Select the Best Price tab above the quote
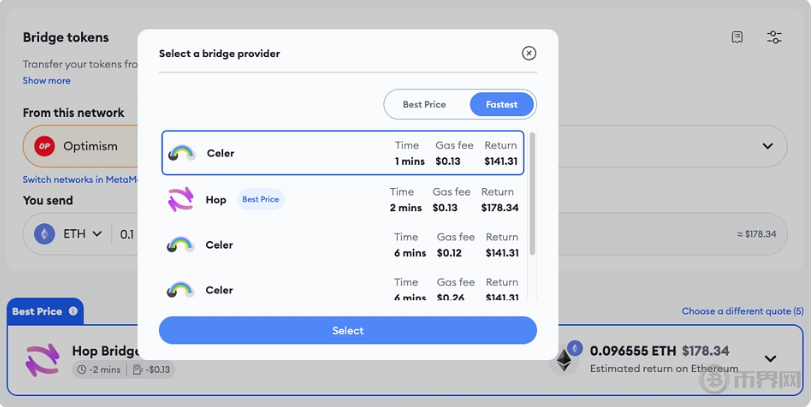This screenshot has height=407, width=812. pyautogui.click(x=45, y=311)
